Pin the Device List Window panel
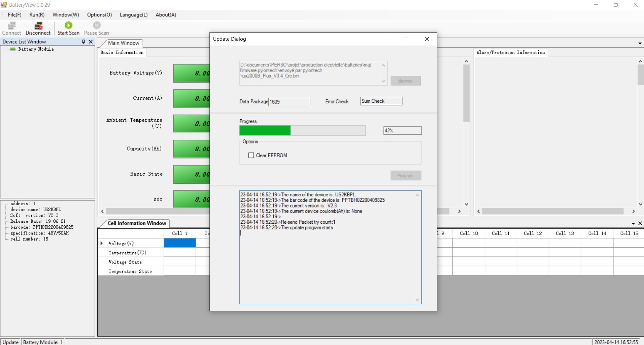This screenshot has width=644, height=345. click(x=83, y=41)
